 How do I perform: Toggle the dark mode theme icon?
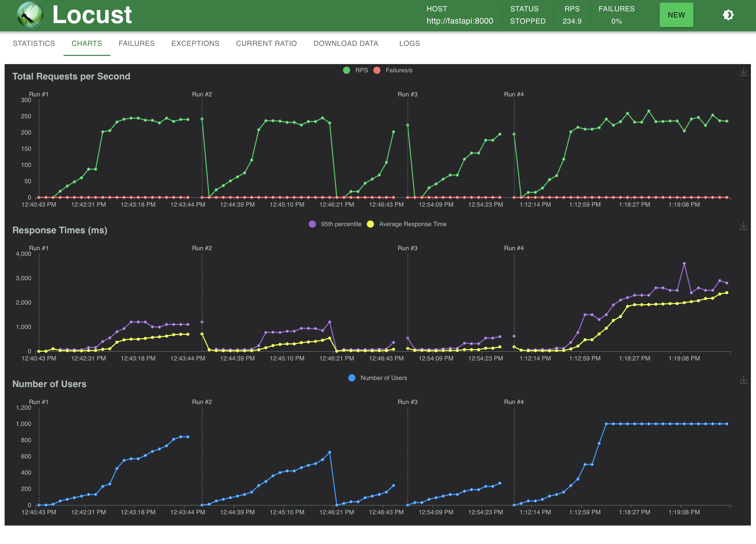728,15
